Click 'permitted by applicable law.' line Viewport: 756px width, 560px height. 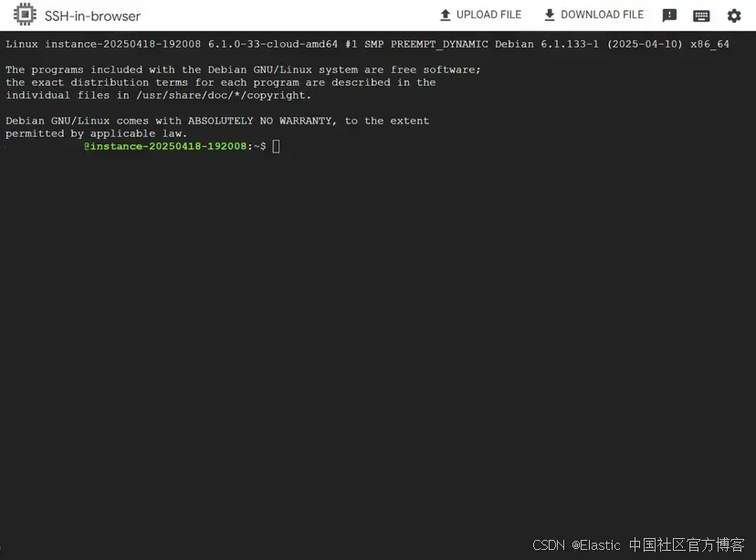[x=97, y=133]
